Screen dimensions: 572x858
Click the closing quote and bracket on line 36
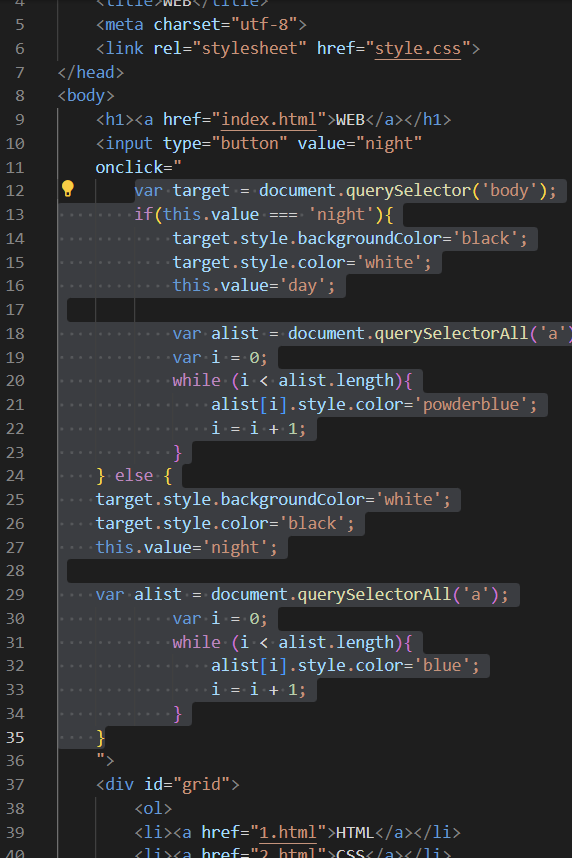(105, 761)
